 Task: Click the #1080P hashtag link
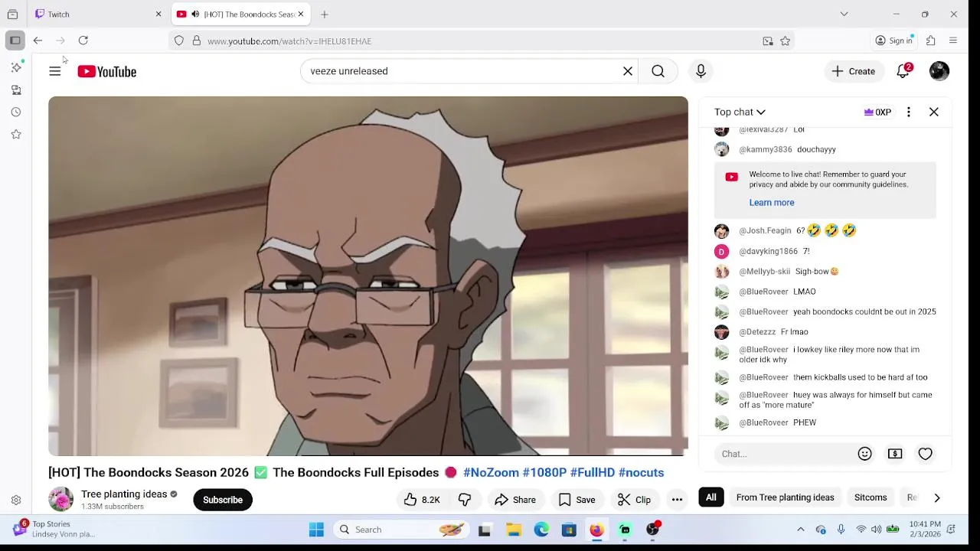(544, 473)
